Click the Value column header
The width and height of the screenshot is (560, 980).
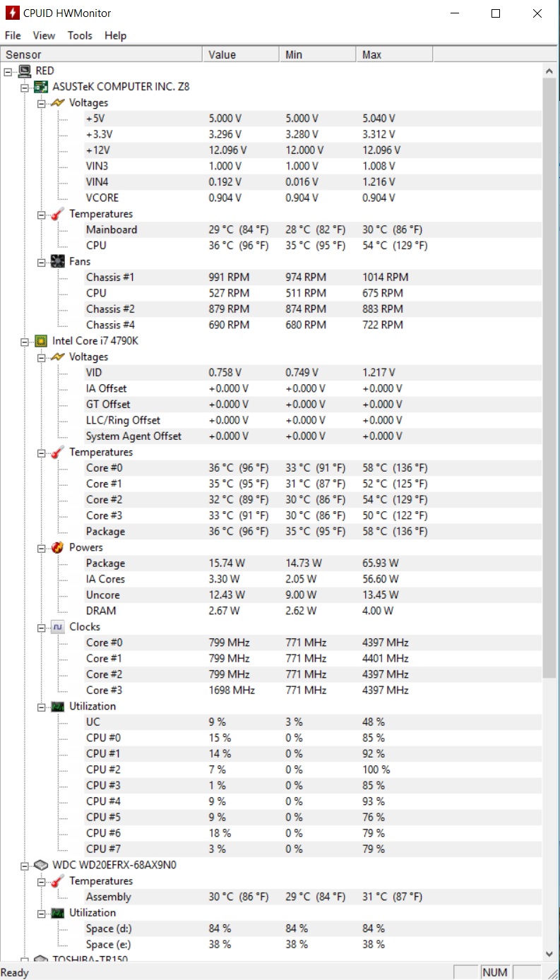tap(241, 54)
